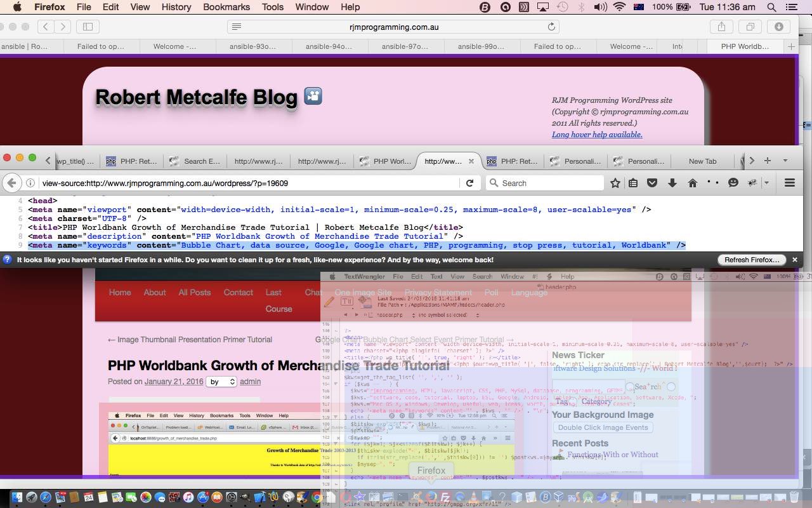Open Notification Center in menu bar
812x508 pixels.
pyautogui.click(x=791, y=7)
